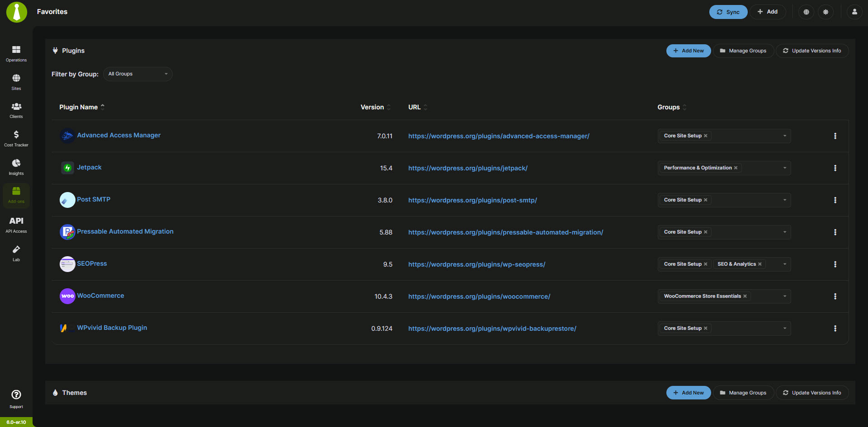Click the color mode icon in header
The height and width of the screenshot is (427, 868).
pyautogui.click(x=826, y=12)
